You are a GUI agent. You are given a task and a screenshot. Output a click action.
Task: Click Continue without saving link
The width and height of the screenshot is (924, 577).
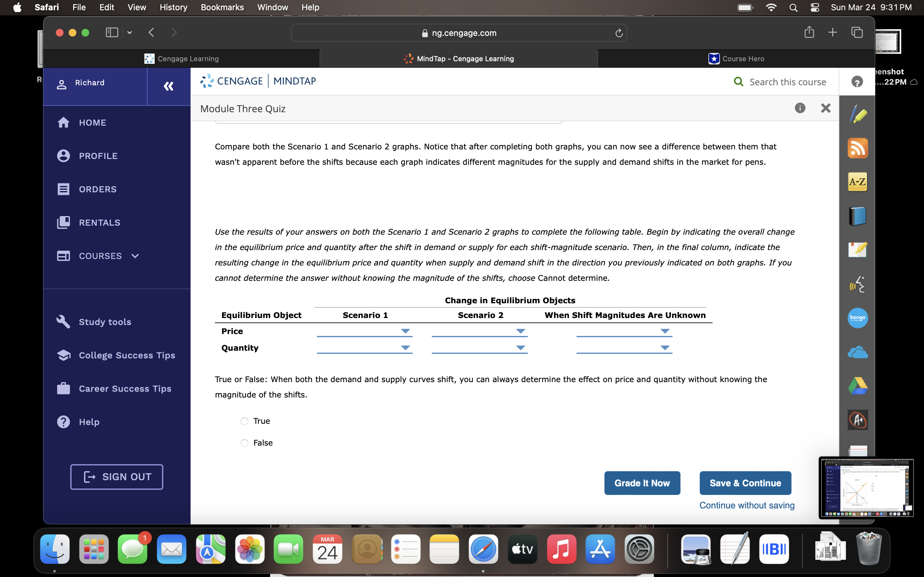coord(747,505)
